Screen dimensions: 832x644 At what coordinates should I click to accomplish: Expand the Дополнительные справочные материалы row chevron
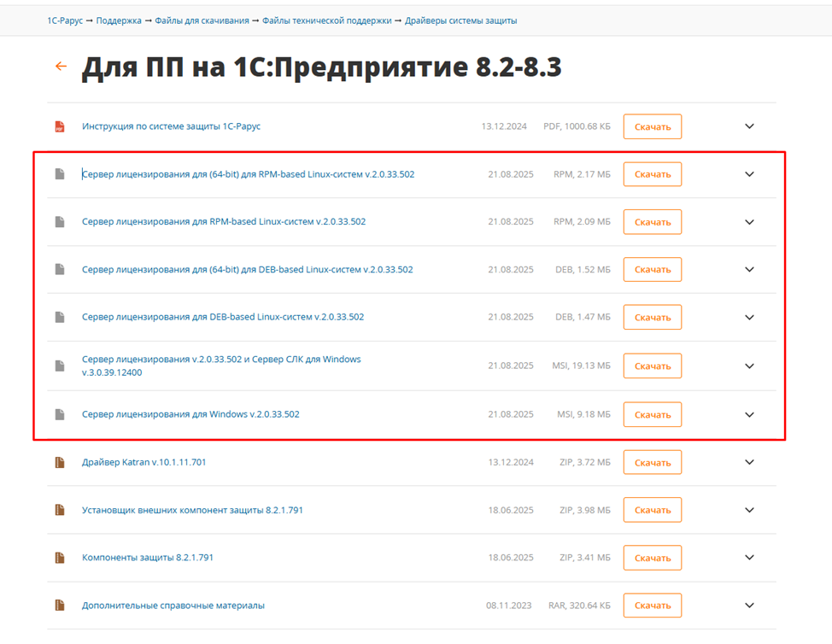click(749, 606)
